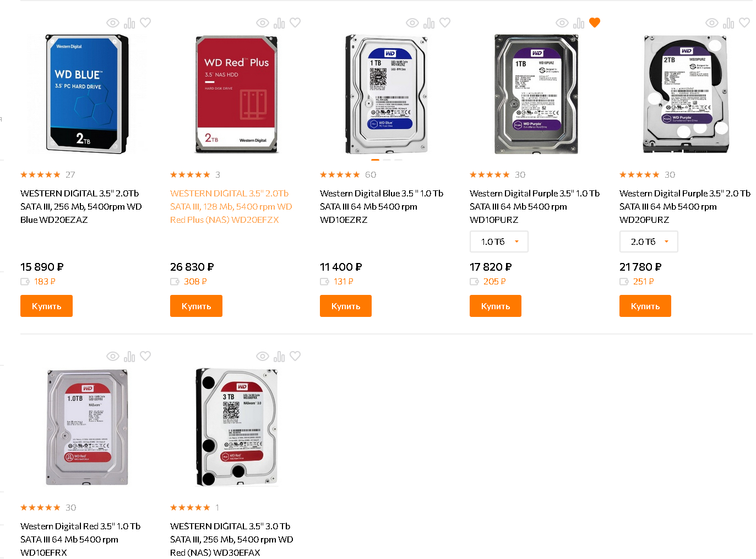
Task: Click compare icon for WD Purple 2.0 Tb
Action: click(728, 23)
